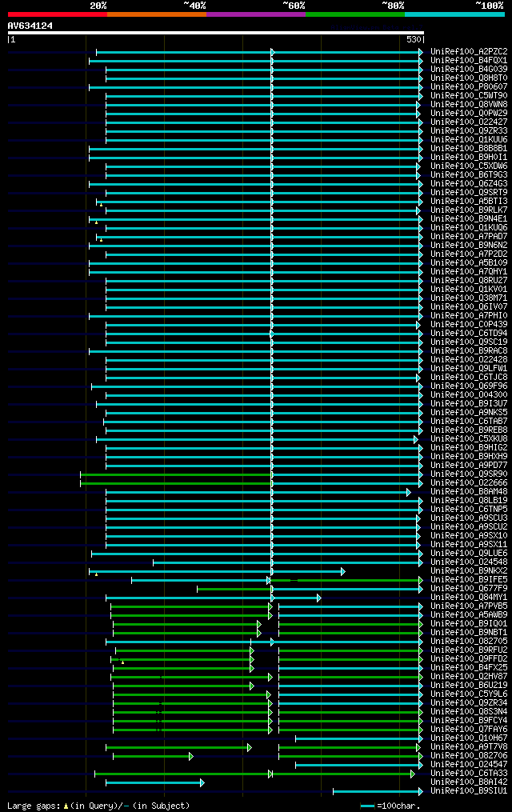Select the UniRef100_B8AM48 label
Image resolution: width=512 pixels, height=812 pixels.
point(469,492)
